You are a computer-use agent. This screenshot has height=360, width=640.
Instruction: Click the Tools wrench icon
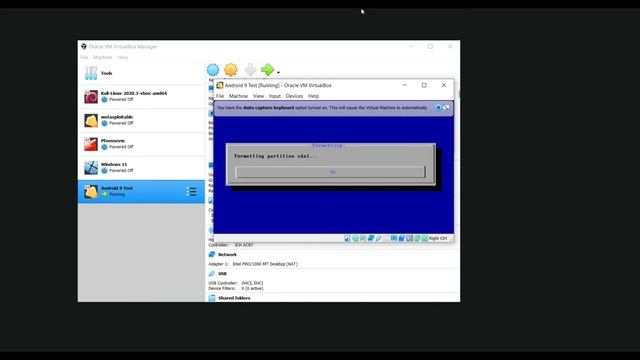[91, 73]
